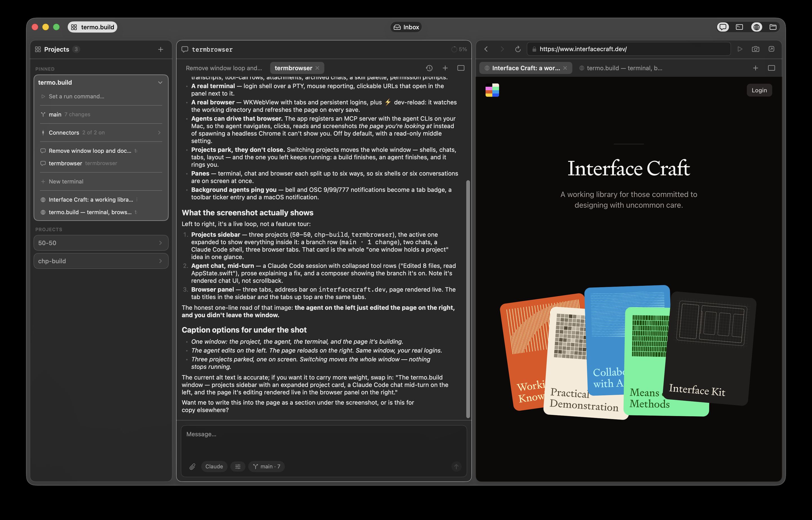Click the colorful Interface Craft logo

[492, 90]
